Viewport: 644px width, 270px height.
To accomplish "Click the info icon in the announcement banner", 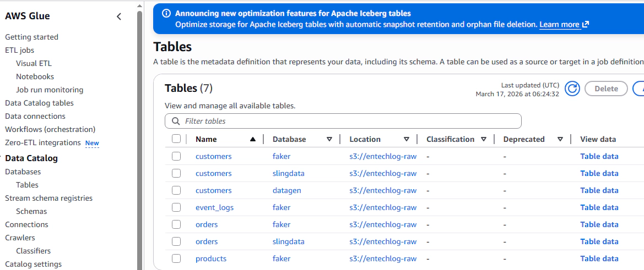I will (166, 13).
